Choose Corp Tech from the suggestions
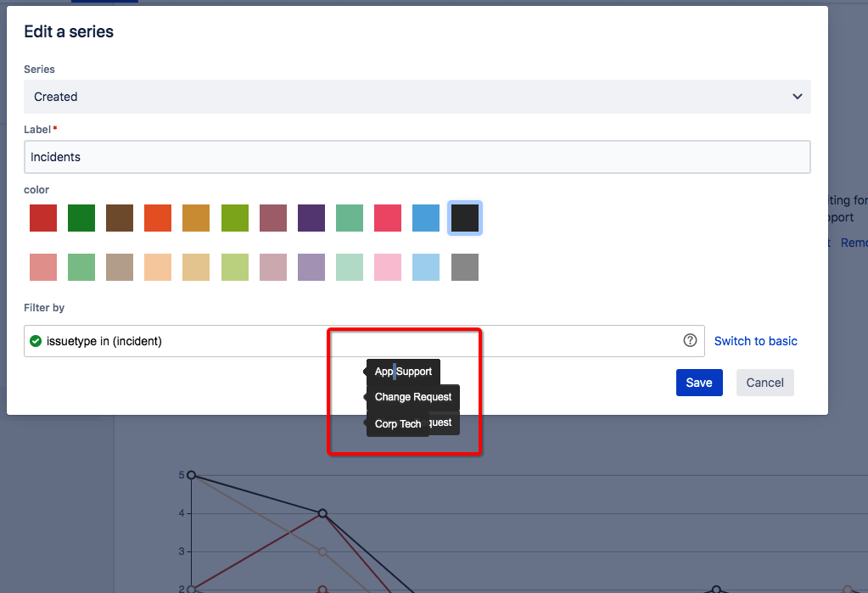868x593 pixels. click(x=397, y=424)
